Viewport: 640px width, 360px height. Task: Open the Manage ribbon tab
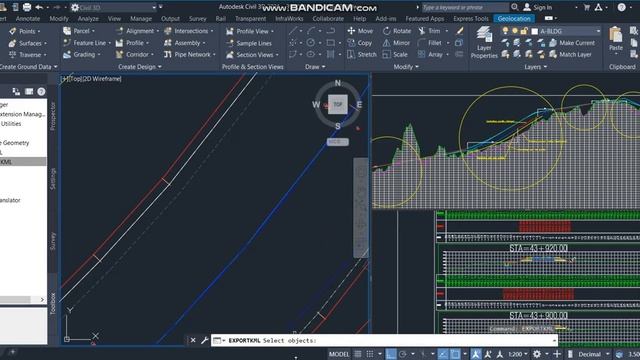pyautogui.click(x=141, y=19)
